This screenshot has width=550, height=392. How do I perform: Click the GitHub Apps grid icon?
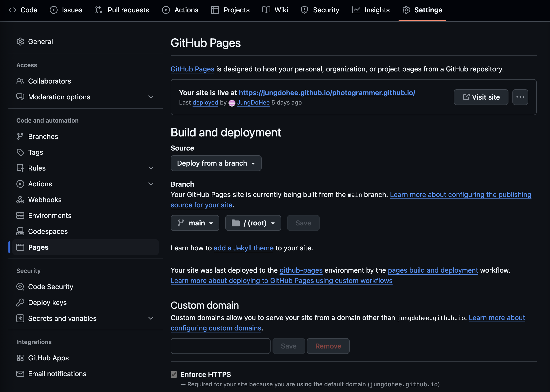click(20, 358)
